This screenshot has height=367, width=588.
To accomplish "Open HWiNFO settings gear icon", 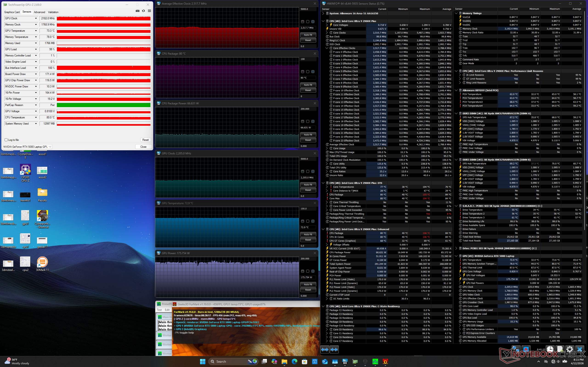I will click(x=570, y=350).
